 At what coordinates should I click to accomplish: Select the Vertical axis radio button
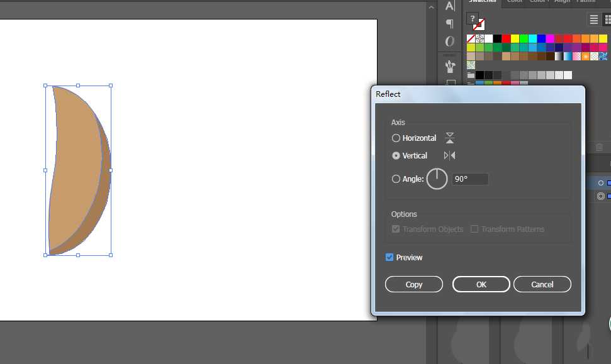click(x=396, y=156)
